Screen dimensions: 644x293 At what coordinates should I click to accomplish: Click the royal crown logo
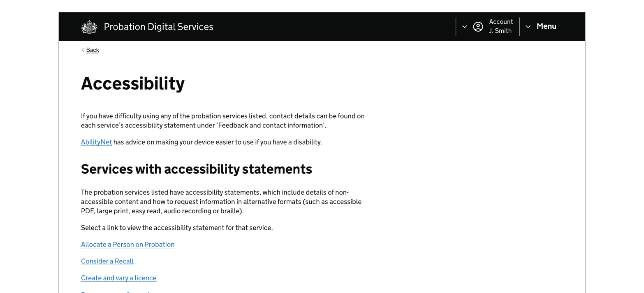[89, 26]
